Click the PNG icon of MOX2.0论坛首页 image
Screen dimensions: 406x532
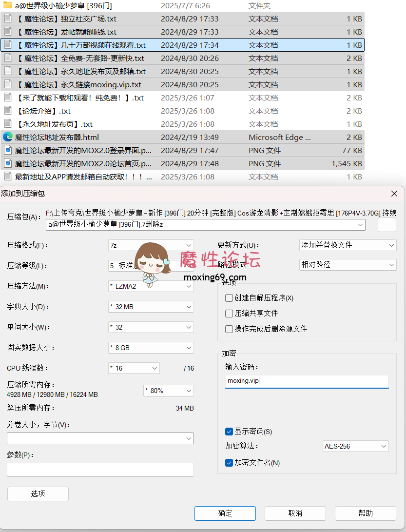coord(8,163)
